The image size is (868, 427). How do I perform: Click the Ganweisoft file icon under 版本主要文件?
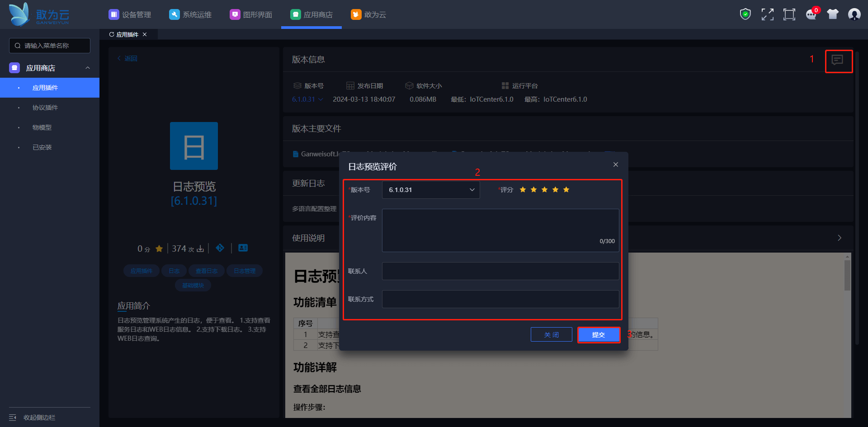296,154
